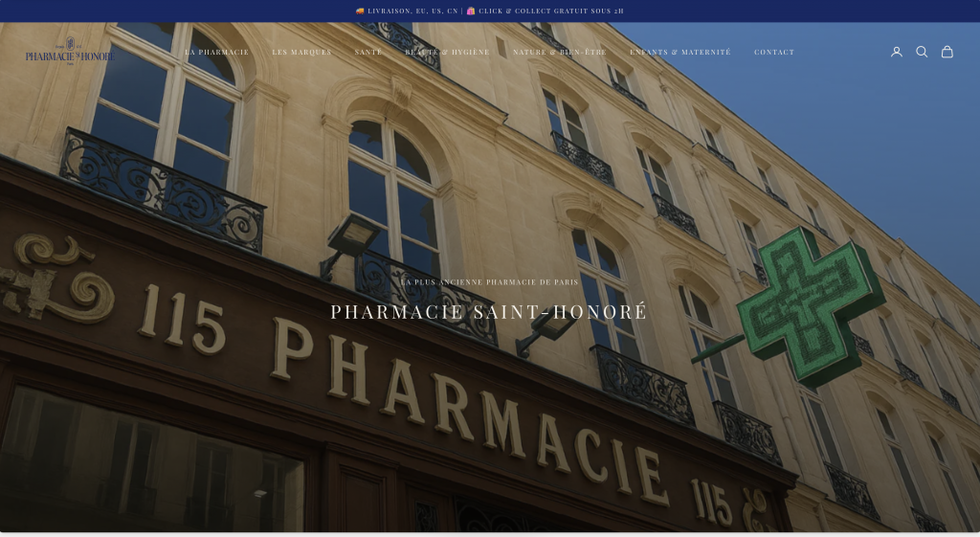Image resolution: width=980 pixels, height=537 pixels.
Task: Click the green pharmacy cross in hero image
Action: click(x=806, y=306)
